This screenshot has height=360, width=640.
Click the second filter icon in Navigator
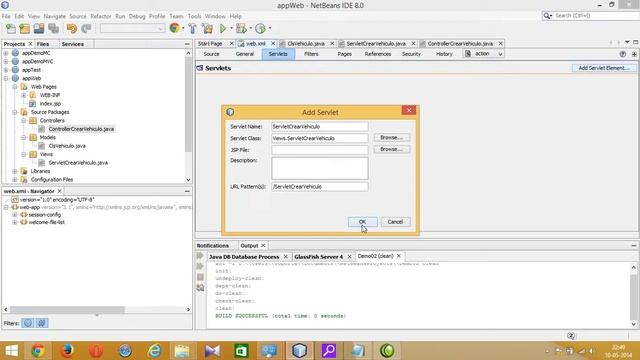(x=42, y=323)
